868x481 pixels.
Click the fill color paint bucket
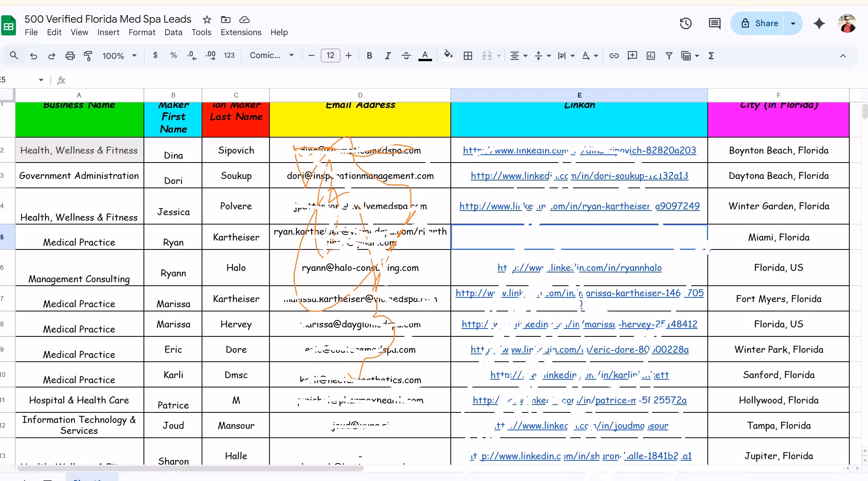pos(448,56)
